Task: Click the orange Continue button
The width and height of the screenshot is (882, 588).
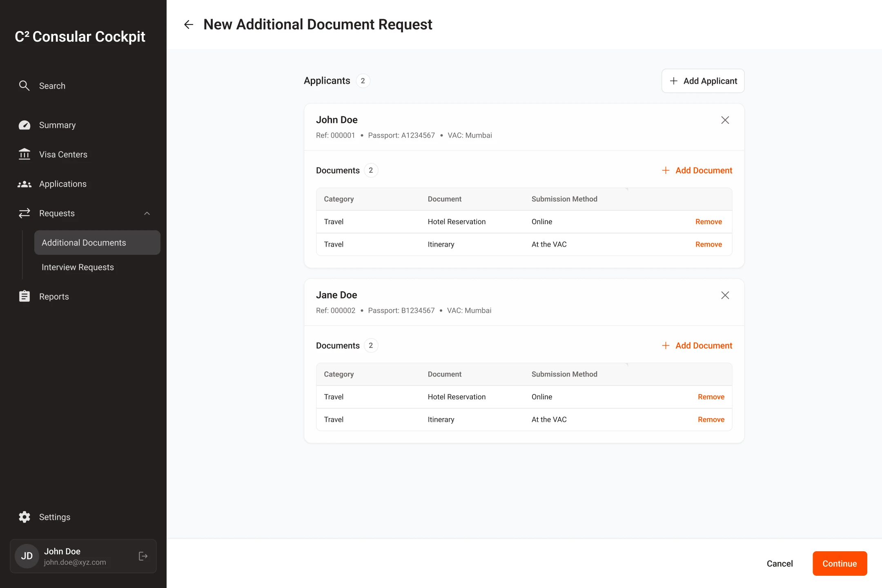Action: [x=840, y=563]
